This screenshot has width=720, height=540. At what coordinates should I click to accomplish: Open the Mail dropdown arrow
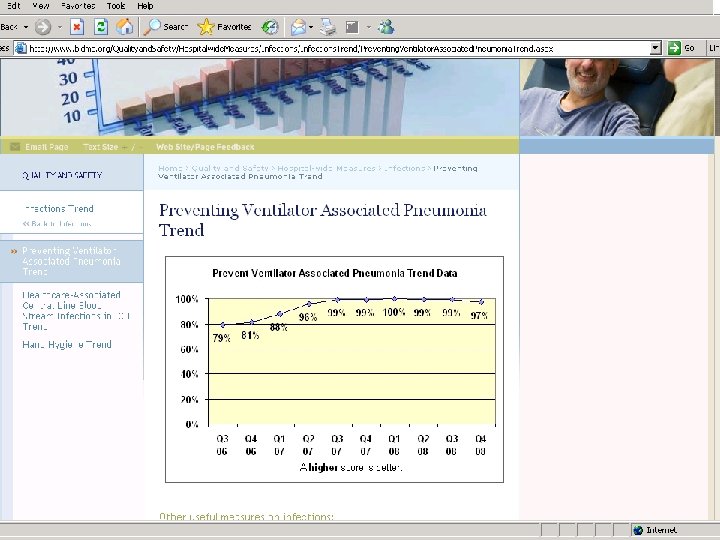[x=311, y=27]
